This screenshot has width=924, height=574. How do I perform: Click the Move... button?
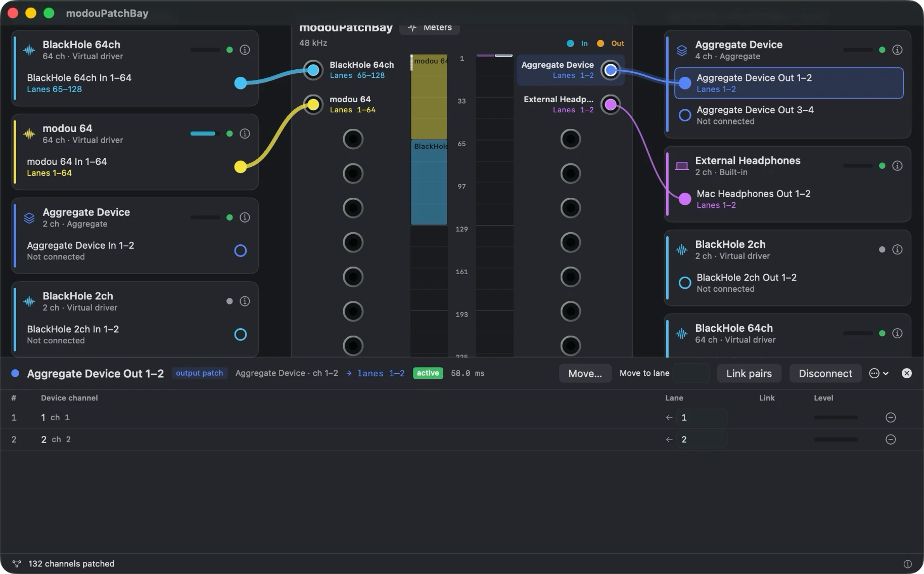[585, 373]
